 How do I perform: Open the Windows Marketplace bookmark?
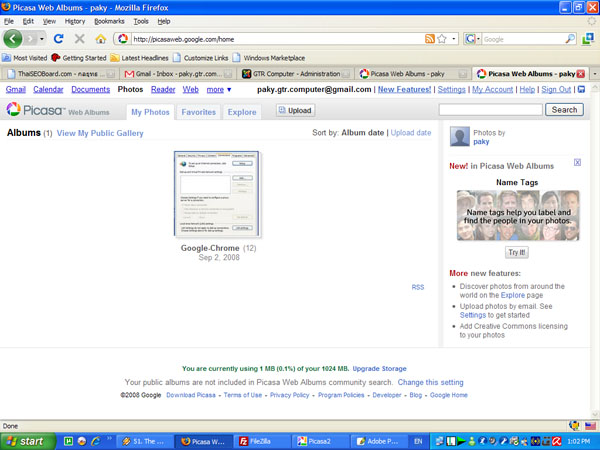269,58
